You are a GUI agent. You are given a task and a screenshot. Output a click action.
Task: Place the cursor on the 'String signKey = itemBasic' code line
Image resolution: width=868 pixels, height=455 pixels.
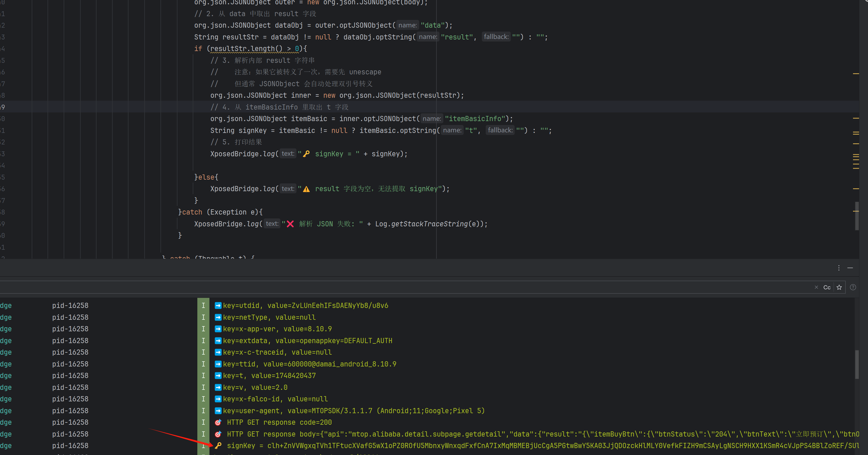(x=381, y=131)
